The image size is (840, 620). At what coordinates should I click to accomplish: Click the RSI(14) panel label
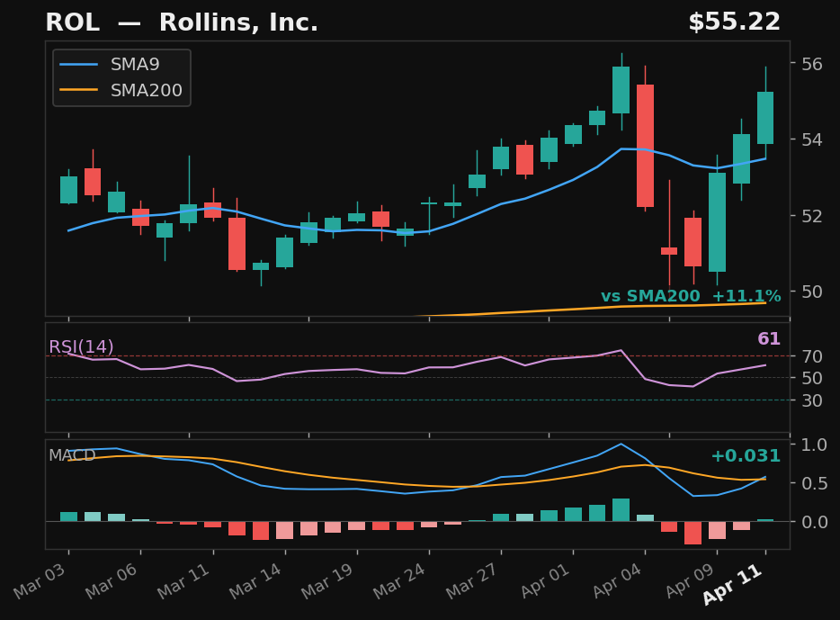(x=81, y=346)
